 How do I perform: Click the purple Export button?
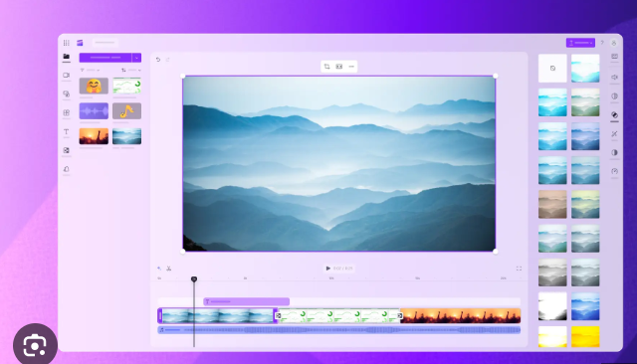[x=580, y=43]
